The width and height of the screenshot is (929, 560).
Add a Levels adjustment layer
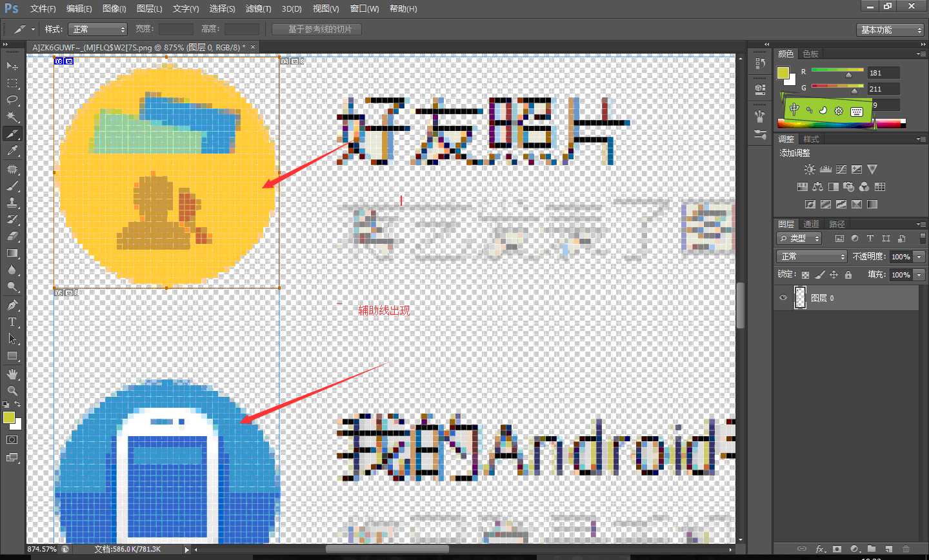[826, 169]
